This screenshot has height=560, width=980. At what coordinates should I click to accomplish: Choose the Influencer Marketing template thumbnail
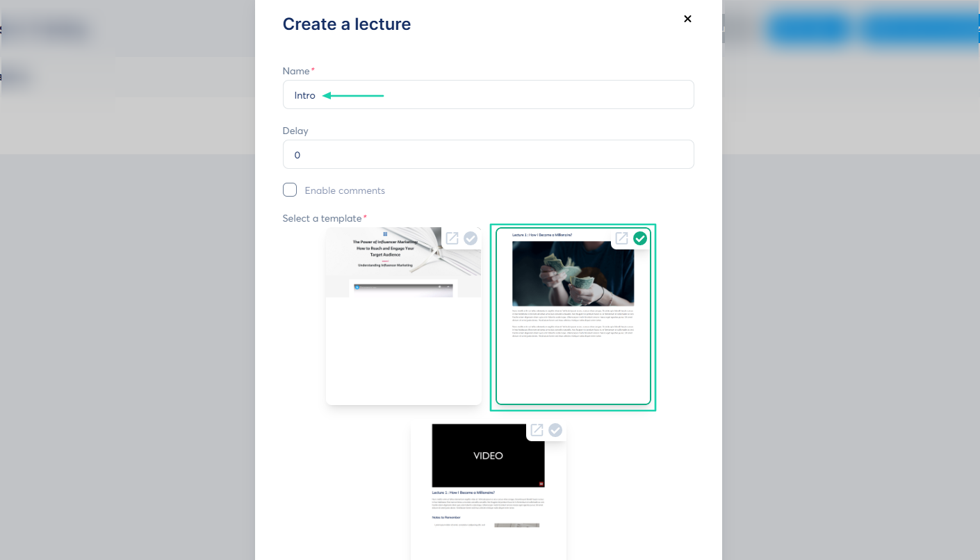tap(403, 316)
